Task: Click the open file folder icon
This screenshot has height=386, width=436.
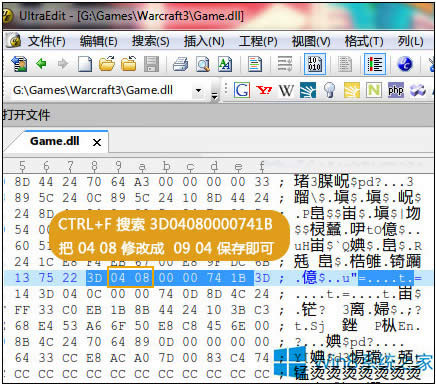Action: pyautogui.click(x=107, y=64)
